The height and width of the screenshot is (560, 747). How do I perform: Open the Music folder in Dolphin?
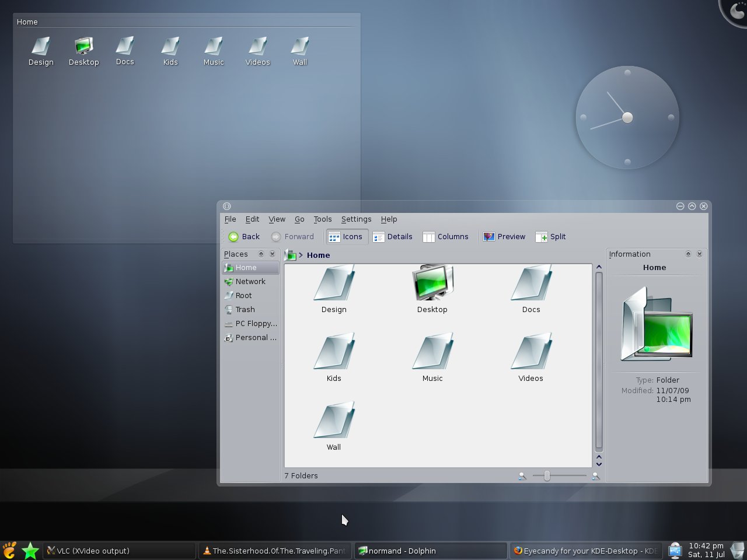(x=432, y=358)
